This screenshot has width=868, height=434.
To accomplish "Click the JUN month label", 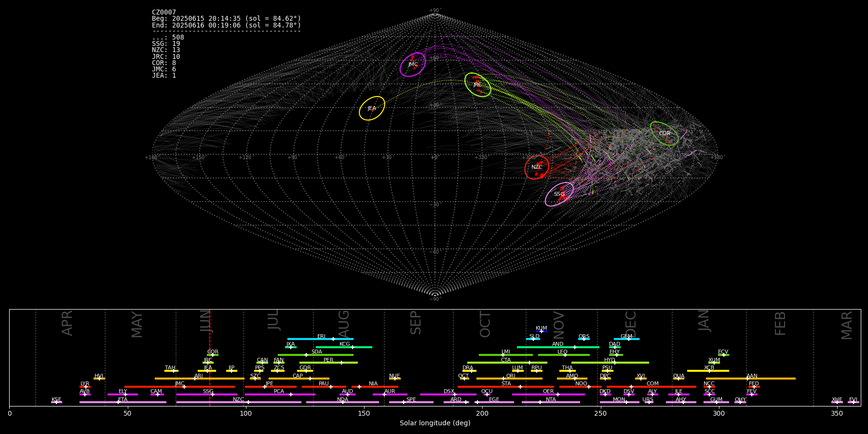I will pos(206,321).
